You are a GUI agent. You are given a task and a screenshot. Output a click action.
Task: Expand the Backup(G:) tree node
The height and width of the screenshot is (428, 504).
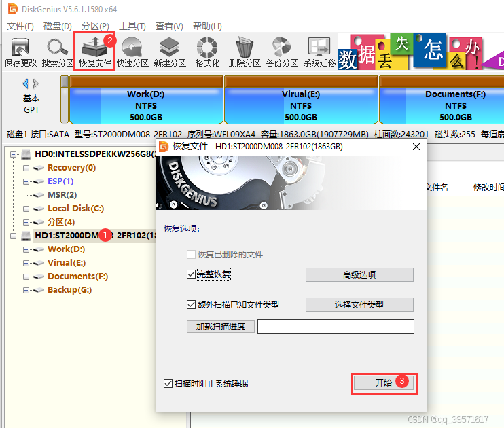[26, 290]
